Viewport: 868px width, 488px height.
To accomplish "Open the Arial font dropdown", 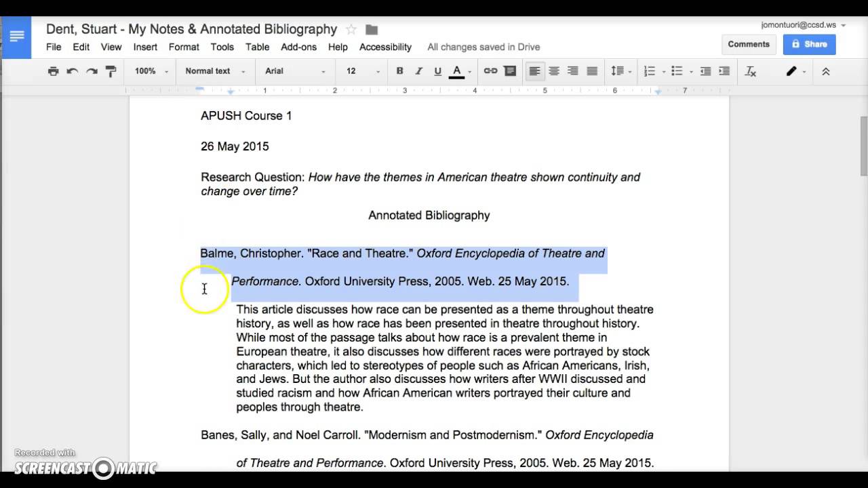I will coord(294,71).
